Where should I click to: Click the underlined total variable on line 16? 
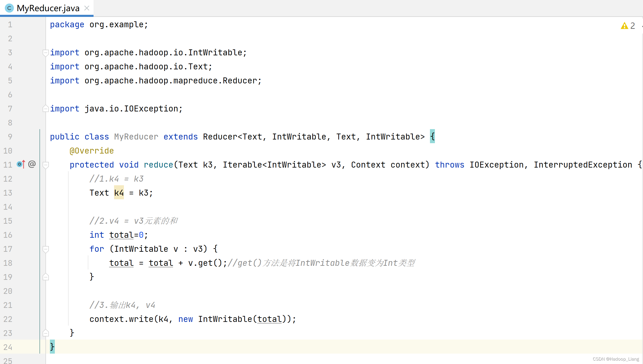(x=121, y=235)
